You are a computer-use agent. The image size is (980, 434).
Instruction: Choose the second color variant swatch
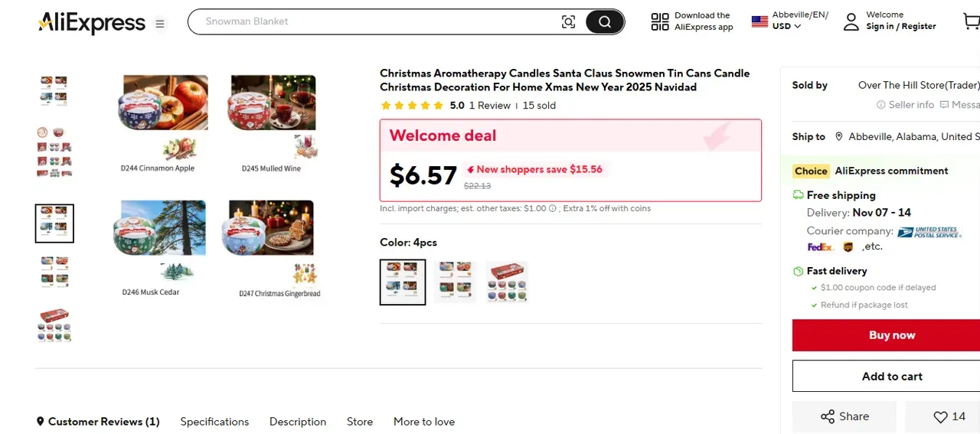(x=455, y=282)
